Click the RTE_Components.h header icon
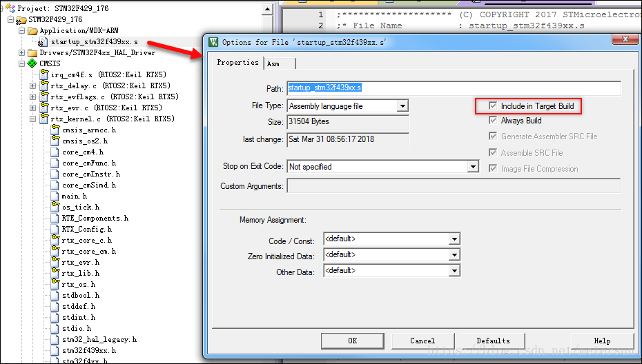 click(55, 218)
